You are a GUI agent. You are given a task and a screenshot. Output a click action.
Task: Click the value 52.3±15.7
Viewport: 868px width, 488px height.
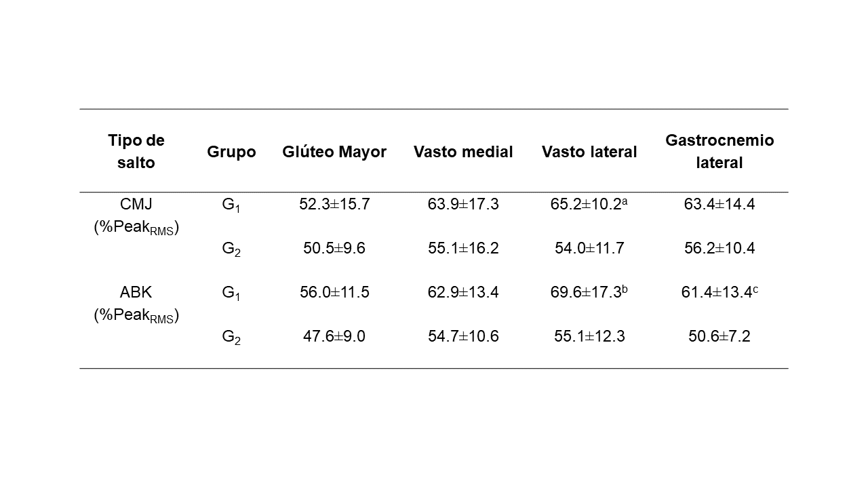point(334,204)
